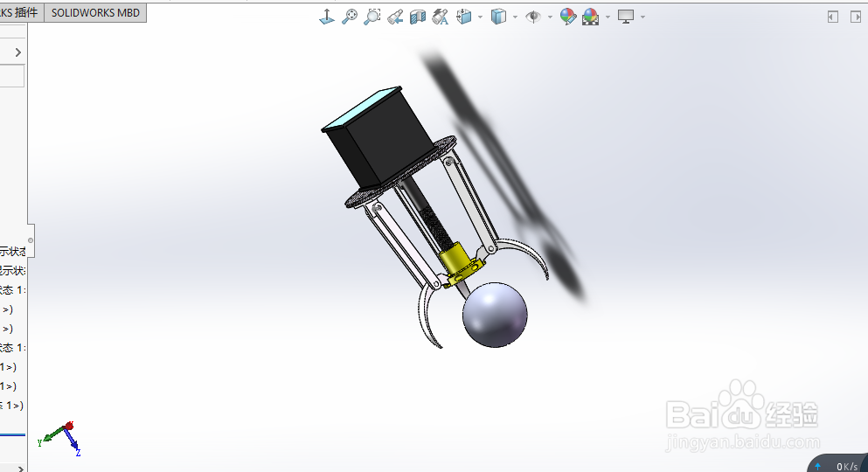
Task: Click the upward arrow on plane view icon
Action: (327, 17)
